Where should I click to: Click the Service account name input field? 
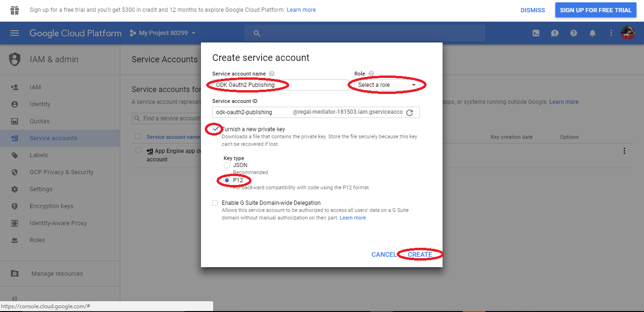point(280,85)
